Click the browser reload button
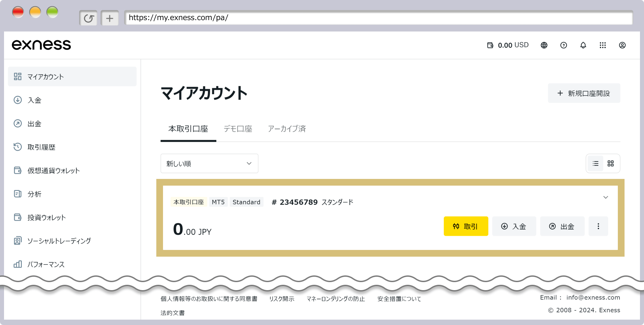 click(89, 18)
